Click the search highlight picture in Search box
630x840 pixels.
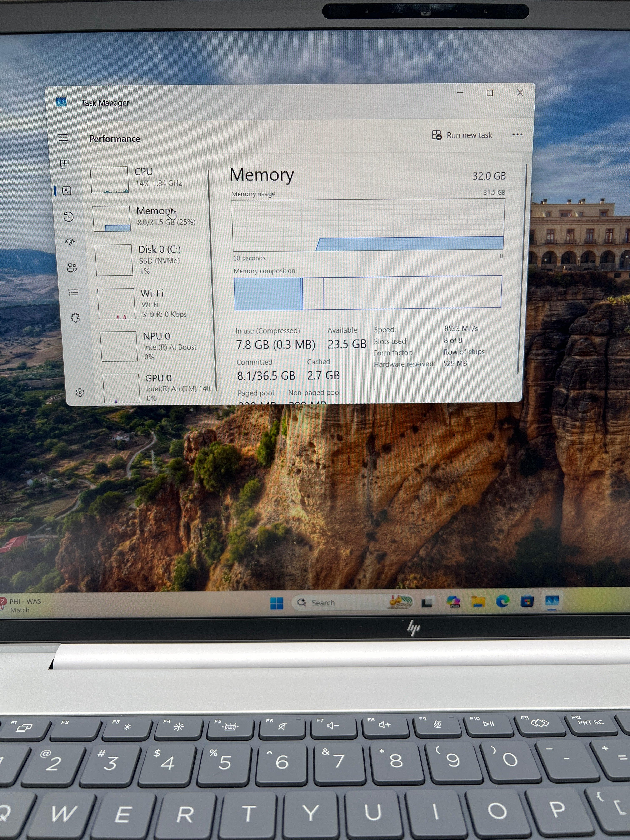coord(400,602)
